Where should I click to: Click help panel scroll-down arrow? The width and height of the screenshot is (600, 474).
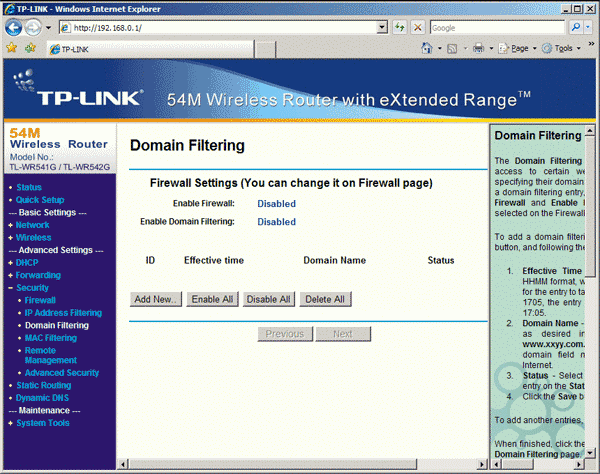pyautogui.click(x=590, y=453)
